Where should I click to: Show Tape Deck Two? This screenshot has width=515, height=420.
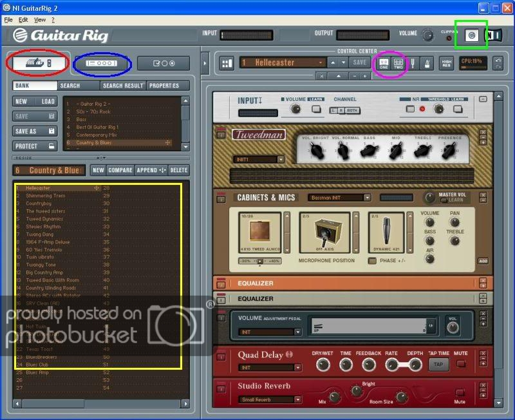[398, 63]
